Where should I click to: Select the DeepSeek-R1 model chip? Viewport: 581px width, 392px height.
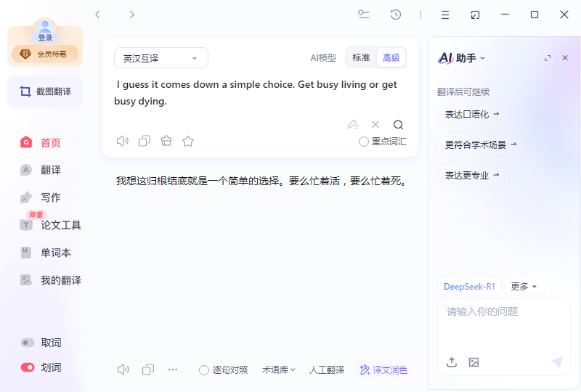coord(469,287)
